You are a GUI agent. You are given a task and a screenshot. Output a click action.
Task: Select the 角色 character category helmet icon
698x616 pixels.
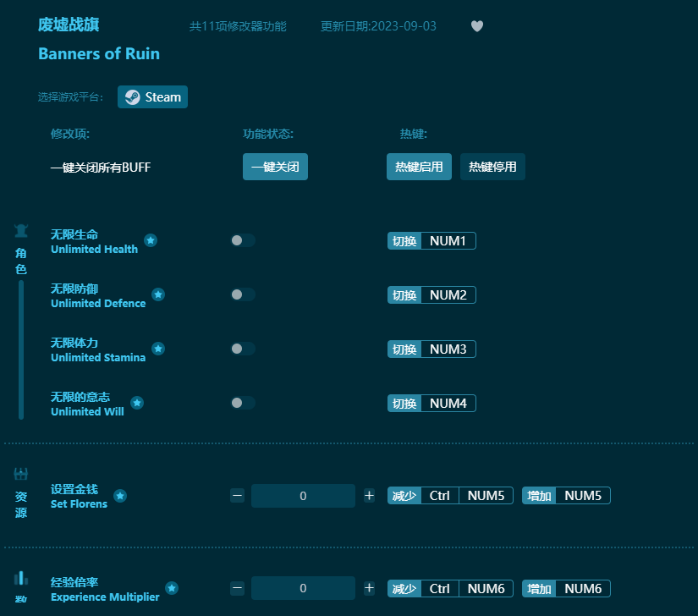[20, 229]
